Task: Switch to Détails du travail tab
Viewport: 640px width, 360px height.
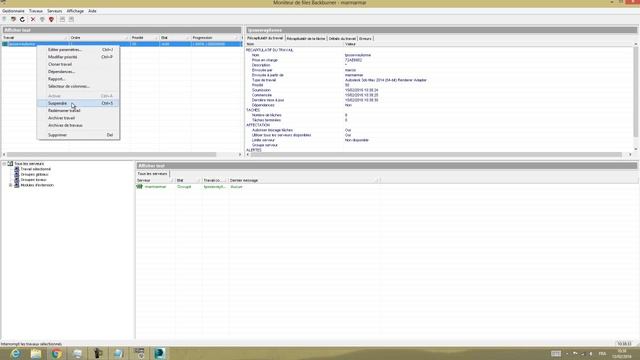Action: 342,38
